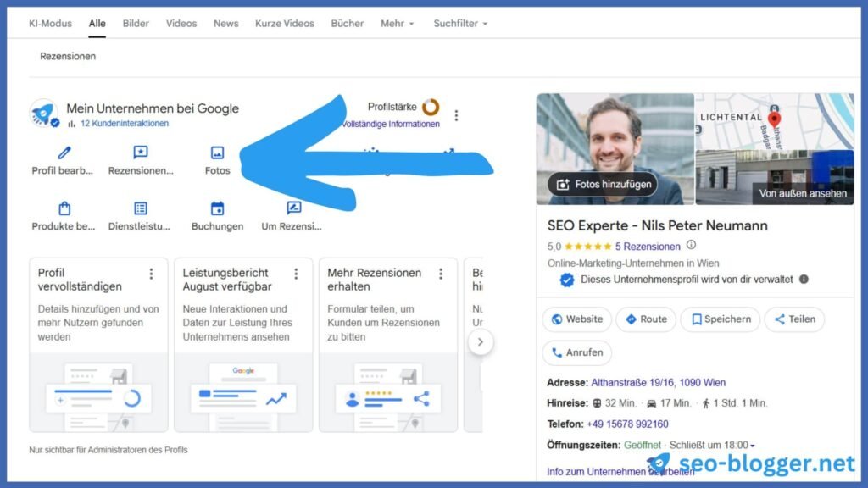Click the SEO Experte - Nils Peter Neumann title
Viewport: 868px width, 488px height.
[x=658, y=225]
